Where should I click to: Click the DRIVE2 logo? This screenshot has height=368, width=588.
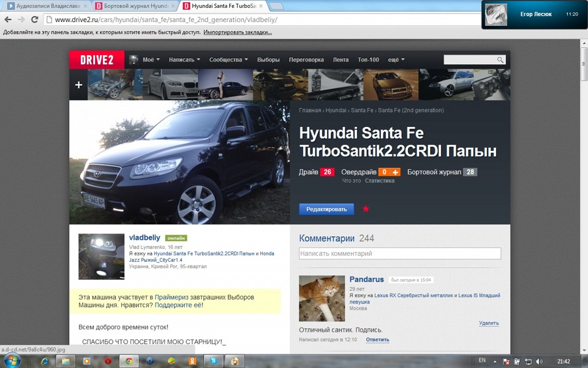[x=97, y=59]
